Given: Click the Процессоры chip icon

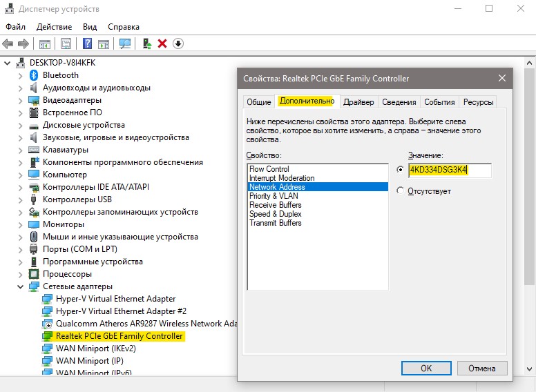Looking at the screenshot, I should click(33, 274).
